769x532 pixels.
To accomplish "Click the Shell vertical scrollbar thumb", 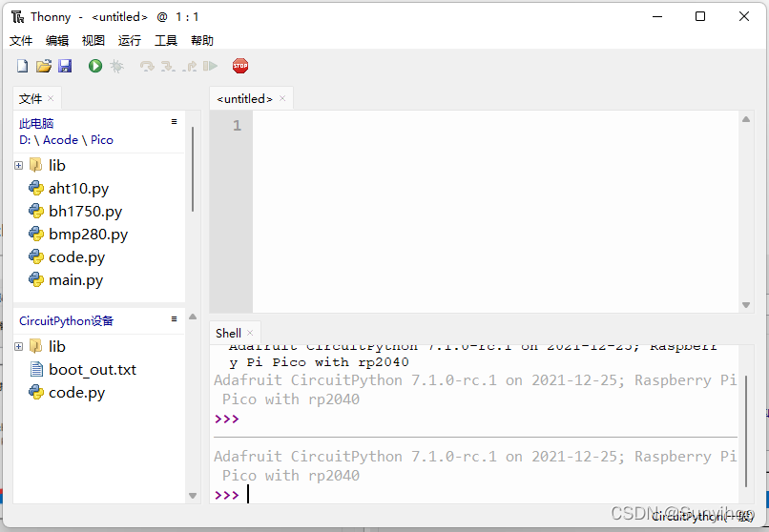I will [x=746, y=432].
